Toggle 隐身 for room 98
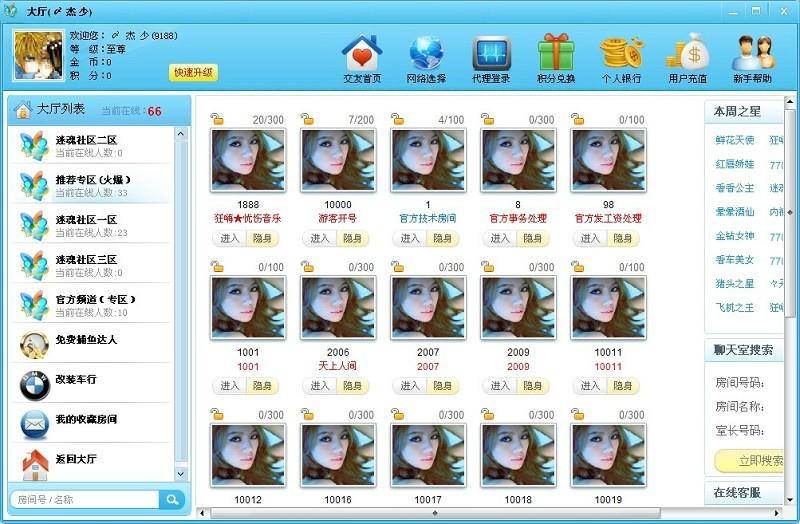The height and width of the screenshot is (524, 800). point(623,238)
